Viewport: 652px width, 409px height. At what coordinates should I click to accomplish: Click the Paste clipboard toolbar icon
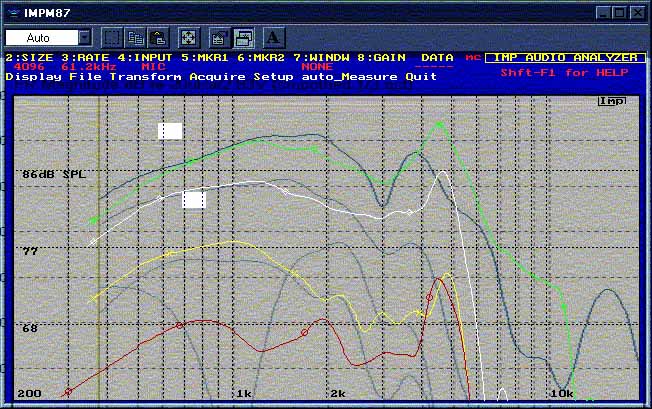(x=158, y=38)
